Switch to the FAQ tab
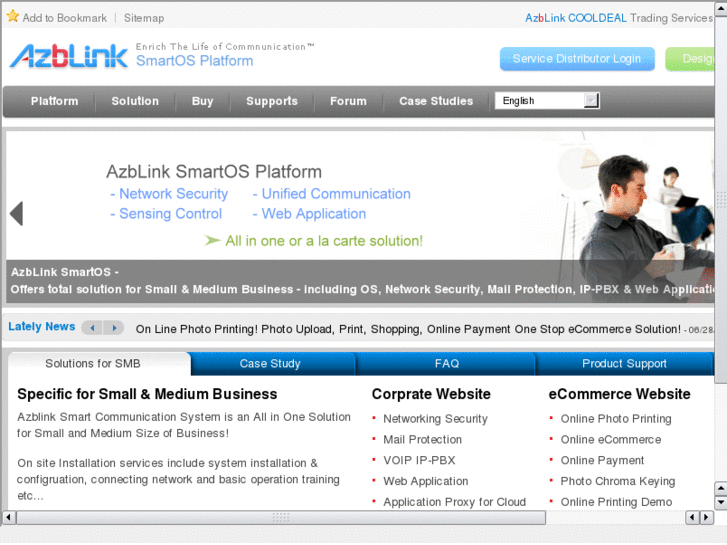 [447, 364]
